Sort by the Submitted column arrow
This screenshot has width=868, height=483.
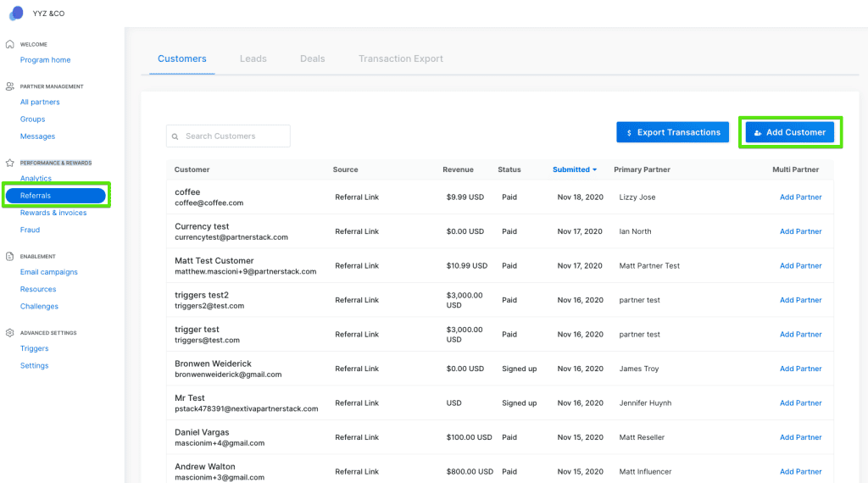point(594,169)
